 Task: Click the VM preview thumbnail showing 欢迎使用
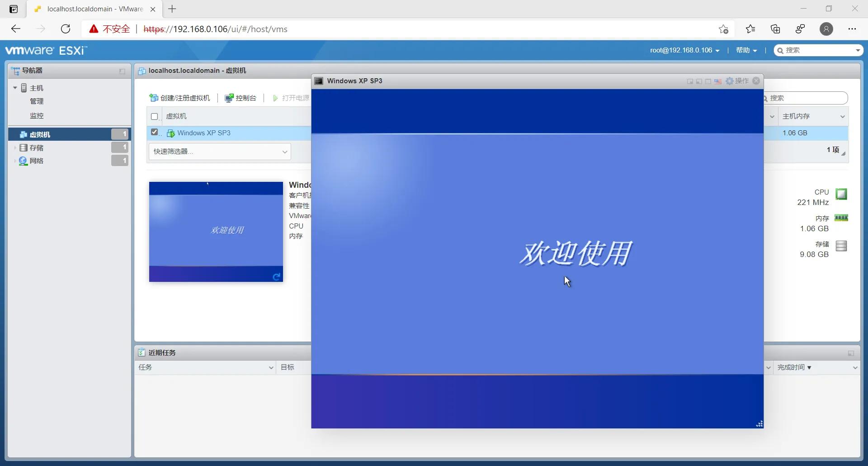(216, 232)
